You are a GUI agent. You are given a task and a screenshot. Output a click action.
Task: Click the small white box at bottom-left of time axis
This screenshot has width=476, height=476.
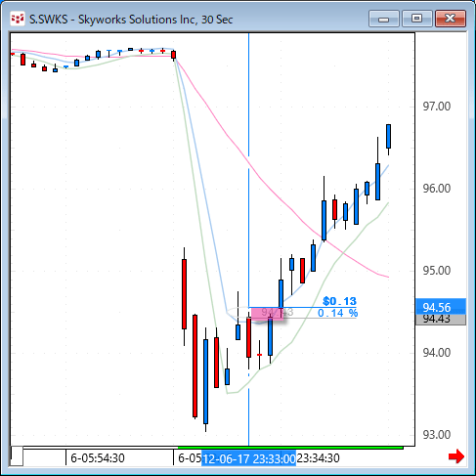(x=17, y=456)
